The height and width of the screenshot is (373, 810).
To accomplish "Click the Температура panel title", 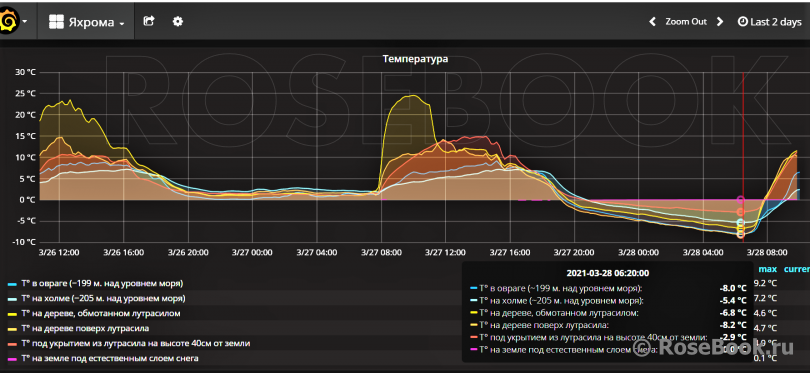I will tap(415, 59).
